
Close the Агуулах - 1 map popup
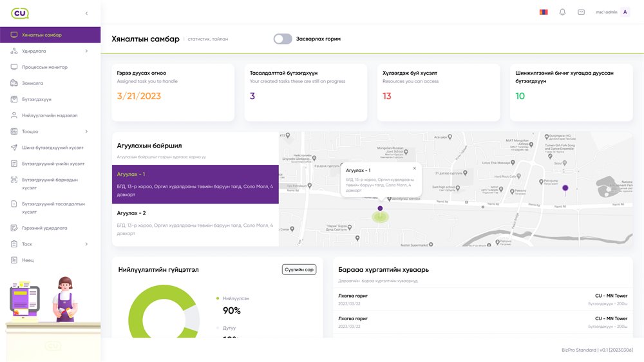coord(414,168)
